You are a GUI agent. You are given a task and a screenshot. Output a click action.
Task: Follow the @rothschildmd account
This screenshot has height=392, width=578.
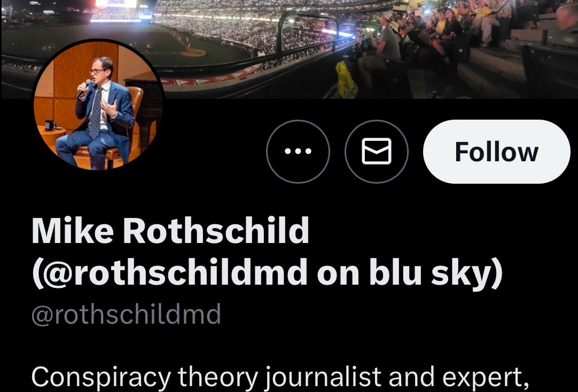tap(496, 152)
